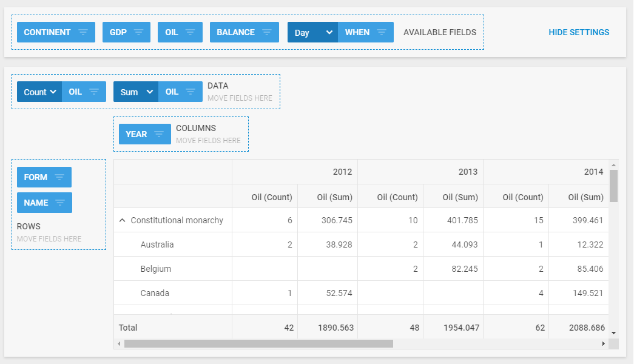
Task: Select the FORM row field chip
Action: [x=44, y=177]
